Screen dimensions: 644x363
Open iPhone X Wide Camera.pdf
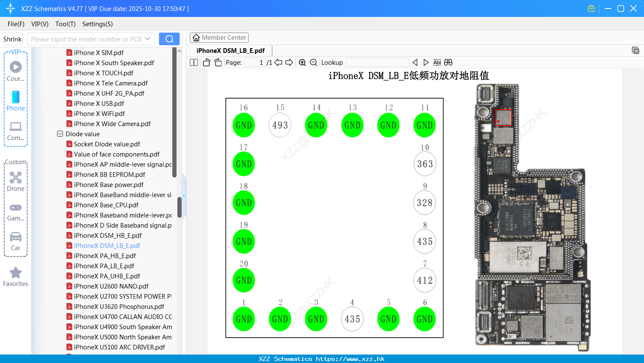[112, 124]
